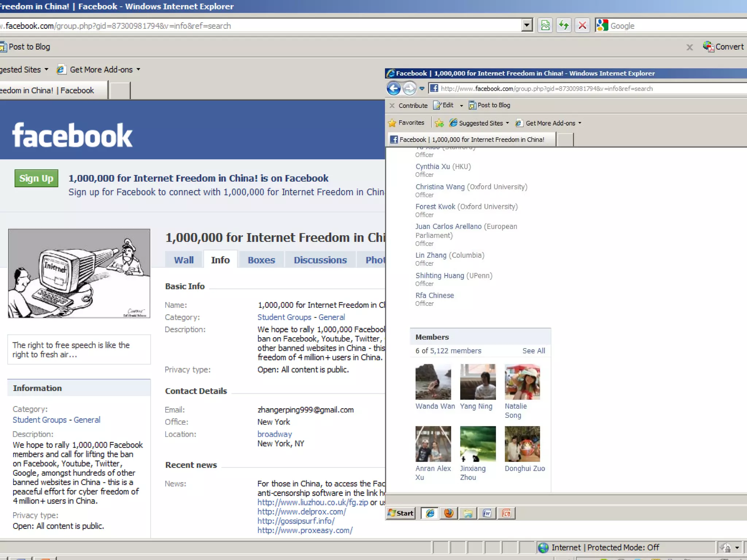Click the Windows Start button

[401, 513]
